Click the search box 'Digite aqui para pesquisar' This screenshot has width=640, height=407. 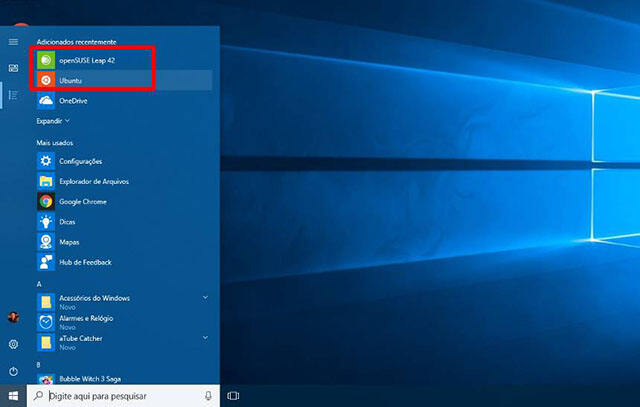(123, 396)
